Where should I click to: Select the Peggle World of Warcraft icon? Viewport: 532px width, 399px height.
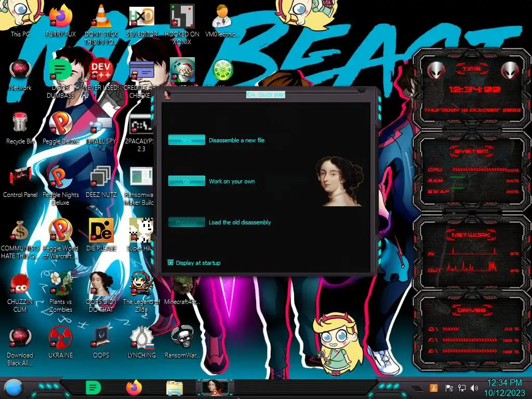(x=61, y=240)
